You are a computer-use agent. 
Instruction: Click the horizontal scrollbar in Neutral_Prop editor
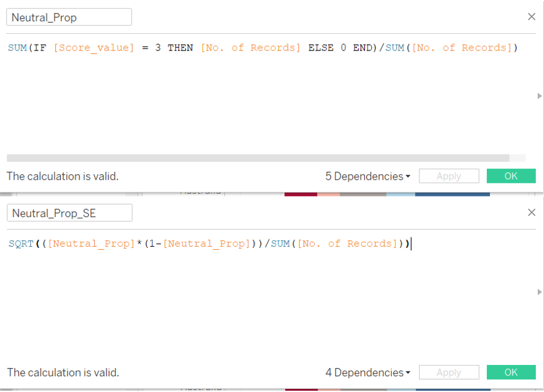pos(258,158)
